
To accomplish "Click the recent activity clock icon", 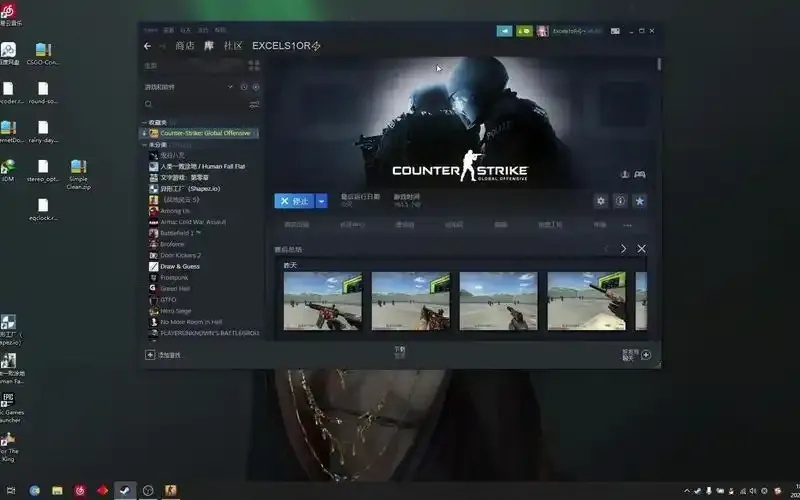I will click(244, 87).
